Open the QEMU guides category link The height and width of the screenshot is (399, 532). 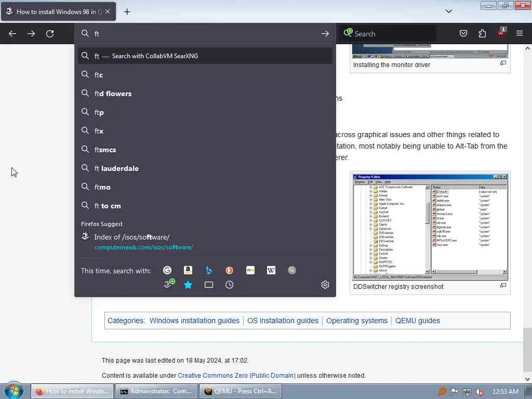(x=417, y=321)
